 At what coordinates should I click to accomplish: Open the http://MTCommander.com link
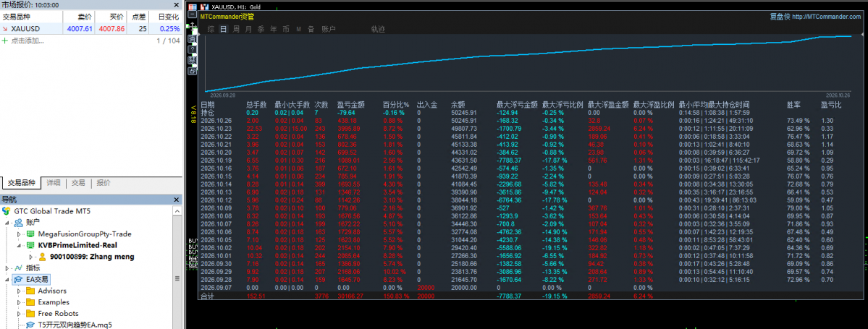coord(827,17)
